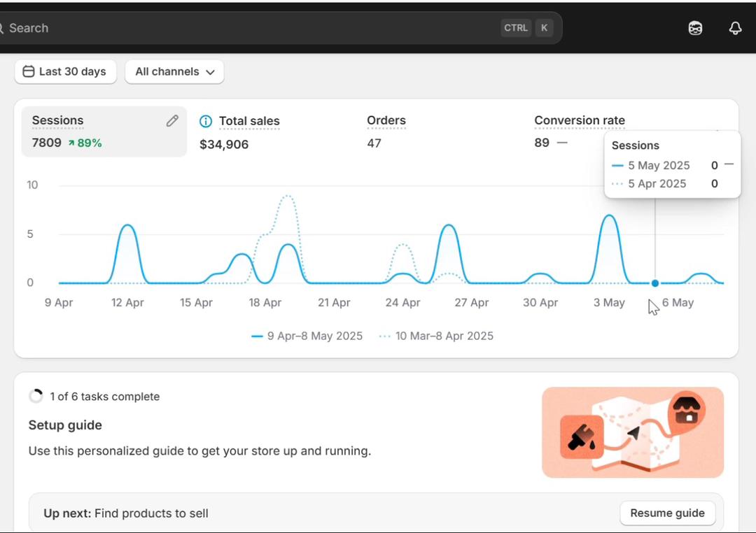Click the K shortcut key badge
The width and height of the screenshot is (756, 533).
544,28
